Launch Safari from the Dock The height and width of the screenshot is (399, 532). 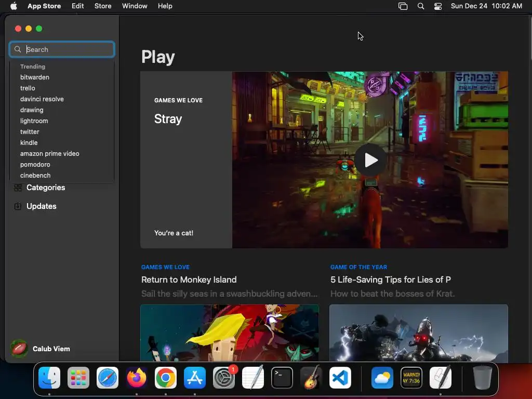coord(108,378)
